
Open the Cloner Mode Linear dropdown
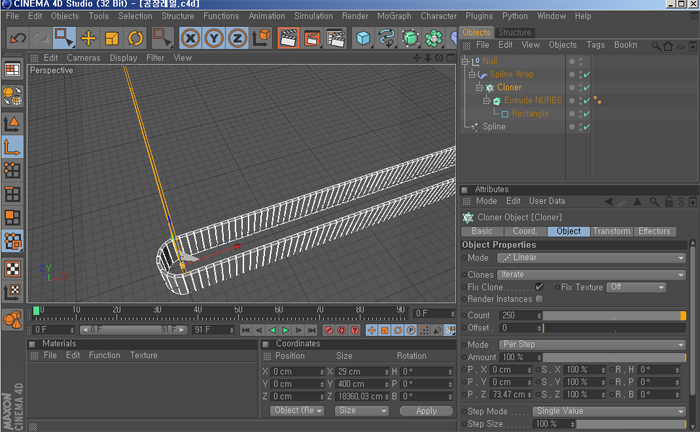[591, 258]
